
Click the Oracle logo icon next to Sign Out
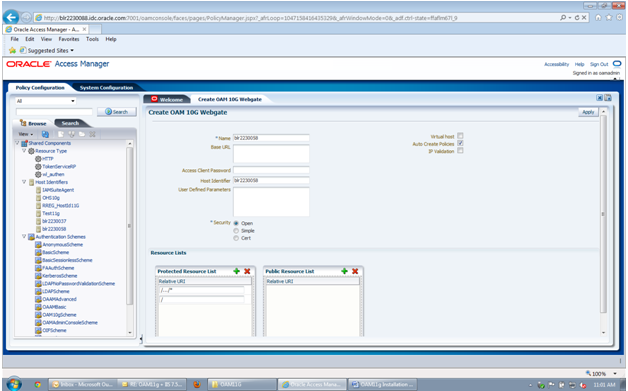click(617, 63)
